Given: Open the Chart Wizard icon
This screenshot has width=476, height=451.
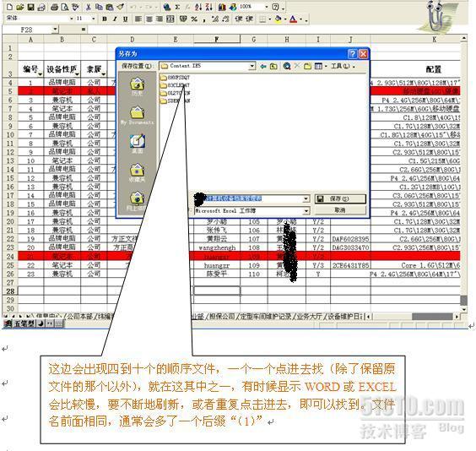Looking at the screenshot, I should click(x=222, y=7).
